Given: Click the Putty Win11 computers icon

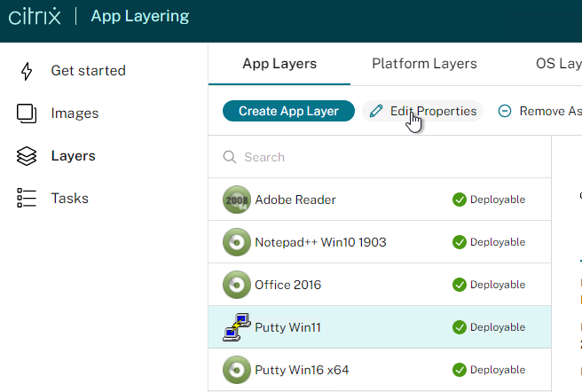Looking at the screenshot, I should pos(236,327).
